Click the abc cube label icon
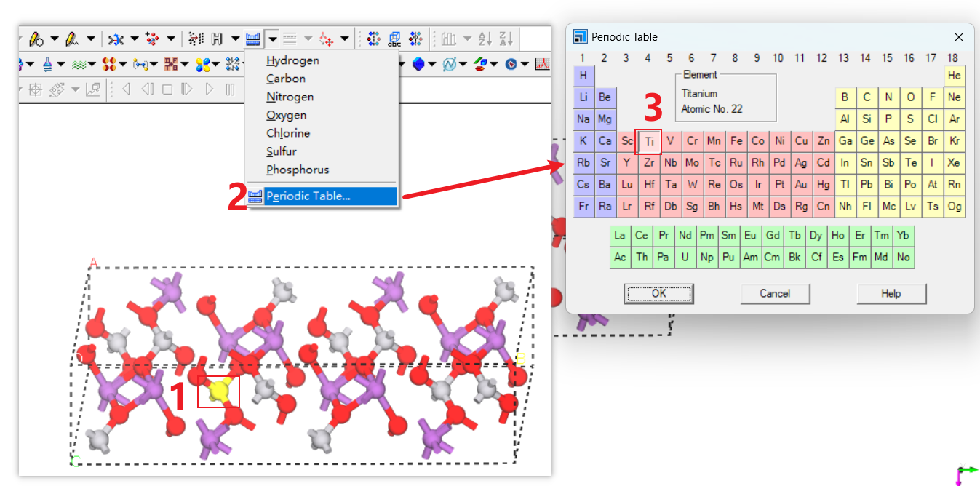The image size is (980, 486). pyautogui.click(x=394, y=39)
